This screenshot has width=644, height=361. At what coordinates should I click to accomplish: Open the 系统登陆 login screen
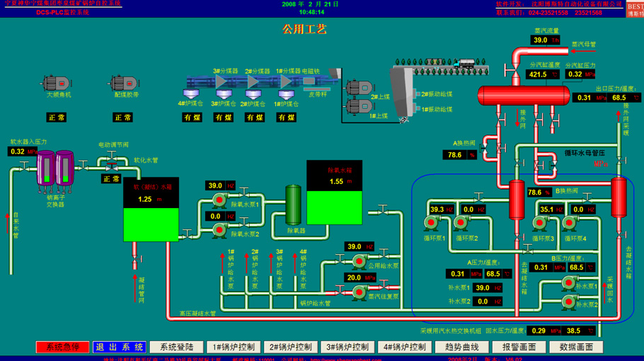(176, 347)
